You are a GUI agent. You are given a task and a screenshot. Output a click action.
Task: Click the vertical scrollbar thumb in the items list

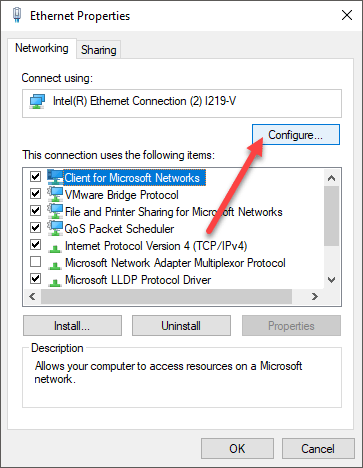click(331, 216)
